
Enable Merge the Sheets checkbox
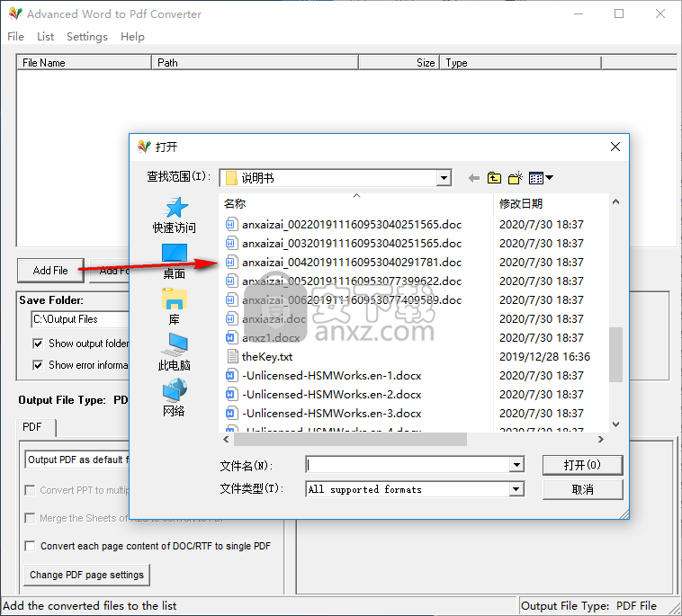tap(30, 518)
